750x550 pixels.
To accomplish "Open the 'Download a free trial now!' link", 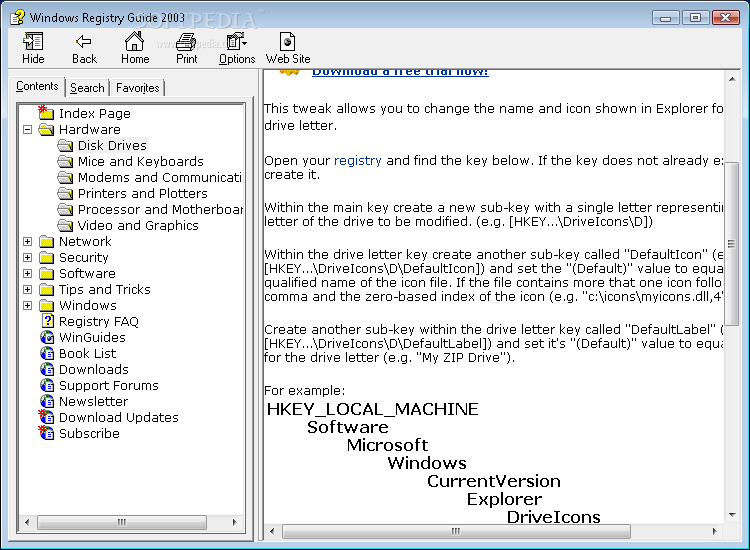I will click(400, 72).
